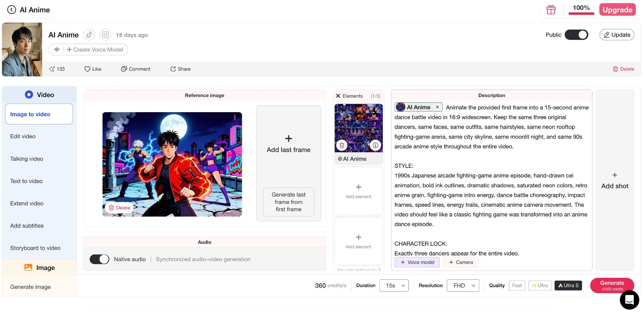Open Edit video in the sidebar
The width and height of the screenshot is (644, 312).
23,136
